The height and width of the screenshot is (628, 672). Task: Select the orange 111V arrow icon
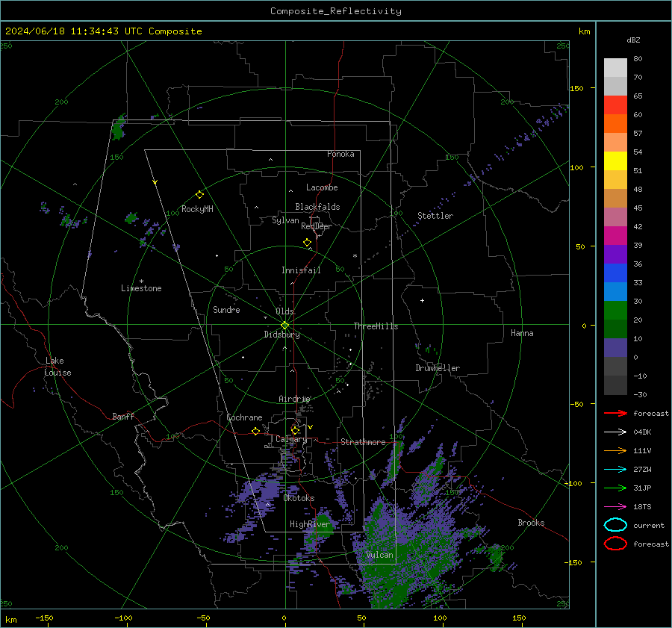coord(615,450)
